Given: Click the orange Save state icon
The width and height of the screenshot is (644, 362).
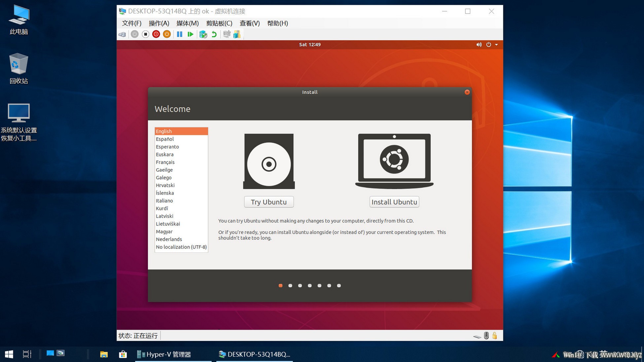Looking at the screenshot, I should click(x=167, y=34).
